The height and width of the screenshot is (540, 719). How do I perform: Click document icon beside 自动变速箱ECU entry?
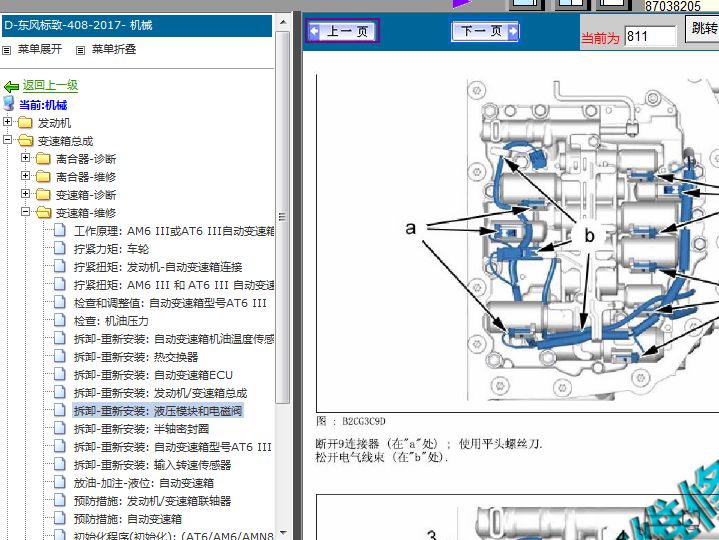pos(60,374)
